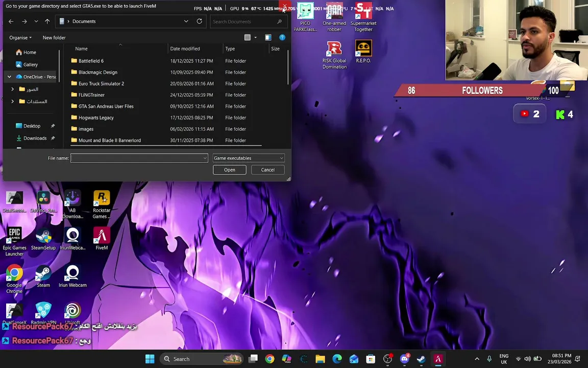Image resolution: width=588 pixels, height=368 pixels.
Task: Open the Windows Start menu
Action: point(150,359)
